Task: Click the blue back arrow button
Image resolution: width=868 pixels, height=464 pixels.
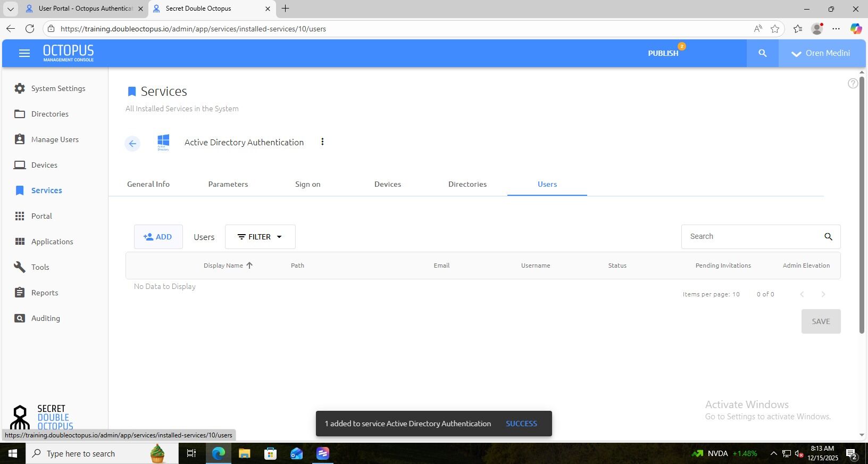Action: tap(132, 143)
